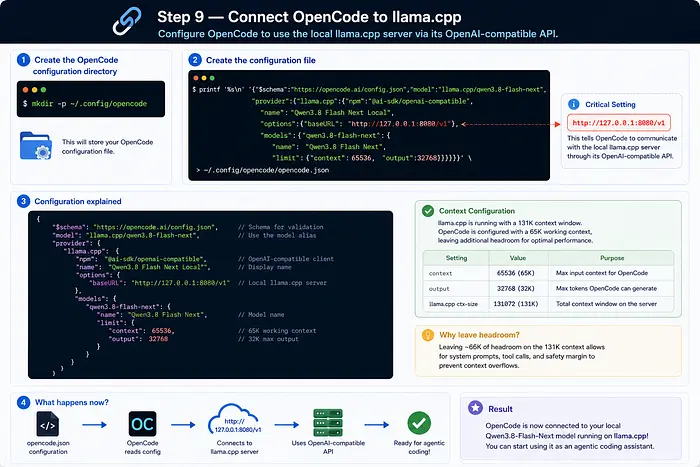700x467 pixels.
Task: Click the green server rack icon
Action: (x=328, y=423)
